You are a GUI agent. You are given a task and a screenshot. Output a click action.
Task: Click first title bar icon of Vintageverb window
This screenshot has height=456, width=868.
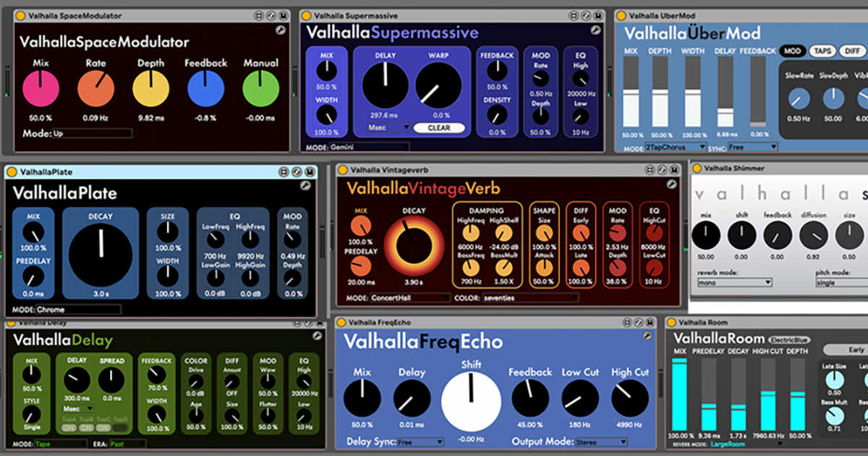click(649, 170)
